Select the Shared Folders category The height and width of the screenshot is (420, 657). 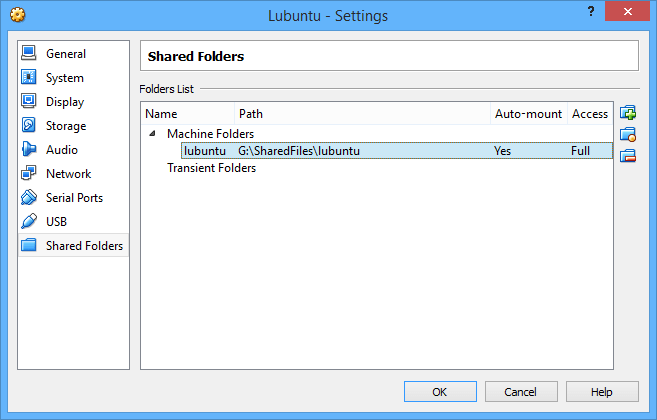point(84,246)
